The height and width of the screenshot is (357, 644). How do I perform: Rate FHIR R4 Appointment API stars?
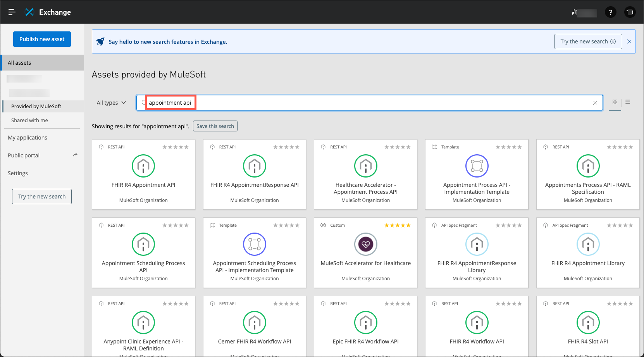click(176, 147)
